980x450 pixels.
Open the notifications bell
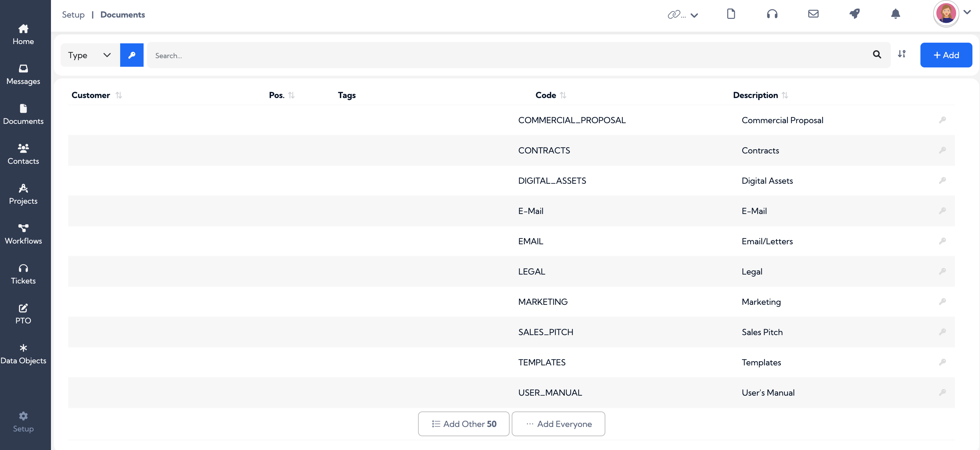(x=896, y=14)
